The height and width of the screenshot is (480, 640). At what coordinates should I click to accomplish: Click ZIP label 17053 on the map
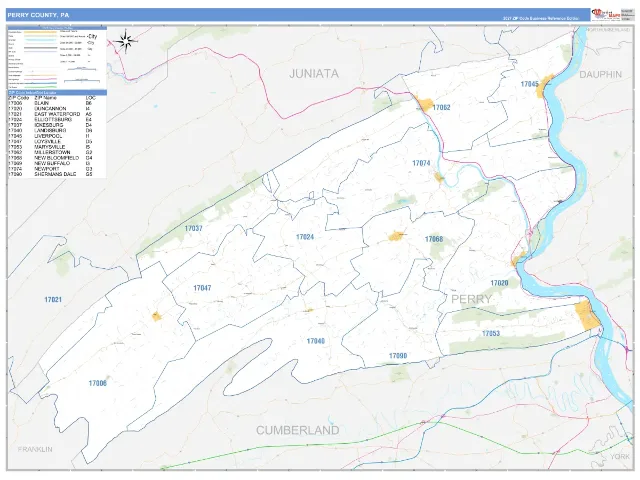pos(491,333)
